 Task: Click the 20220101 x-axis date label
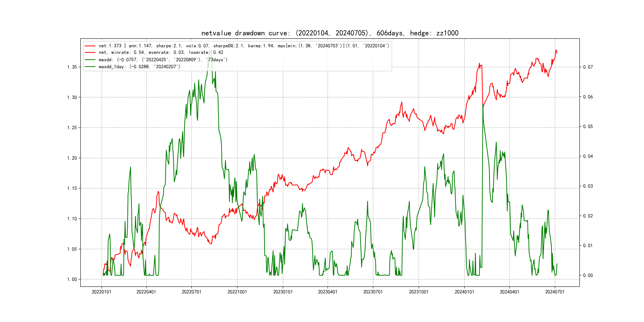pyautogui.click(x=102, y=292)
